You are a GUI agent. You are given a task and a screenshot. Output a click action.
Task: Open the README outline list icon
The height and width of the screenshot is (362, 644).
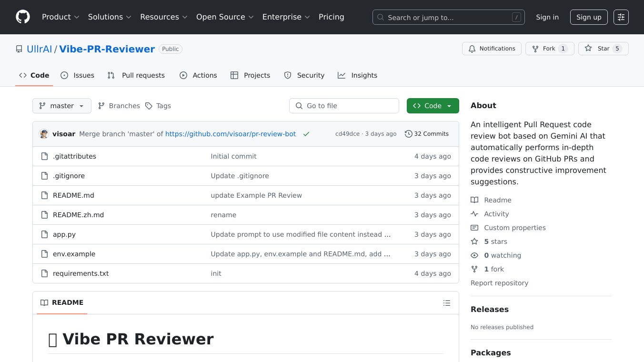point(446,303)
